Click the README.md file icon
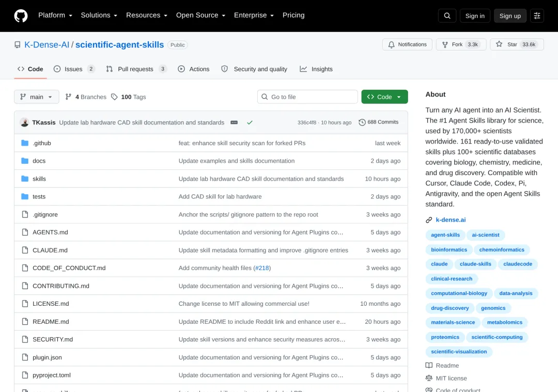The width and height of the screenshot is (558, 392). (25, 322)
